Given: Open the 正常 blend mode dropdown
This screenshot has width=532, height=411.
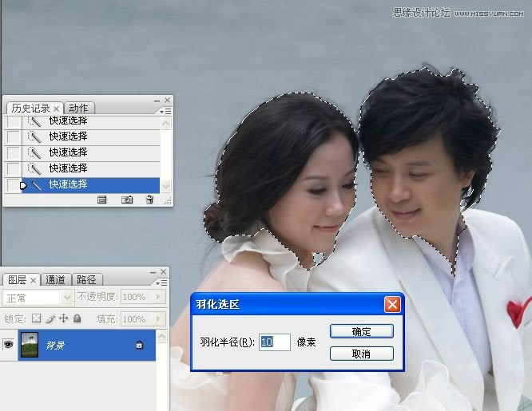Looking at the screenshot, I should pos(67,297).
